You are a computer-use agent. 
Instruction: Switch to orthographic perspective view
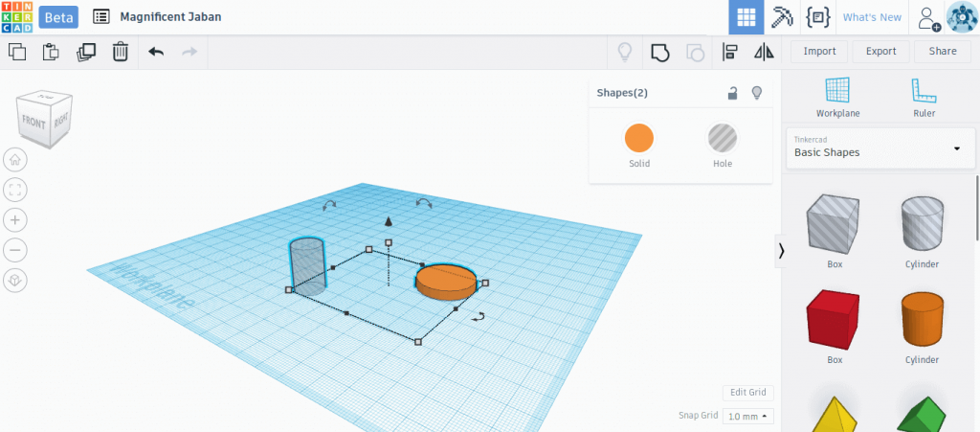(x=15, y=280)
